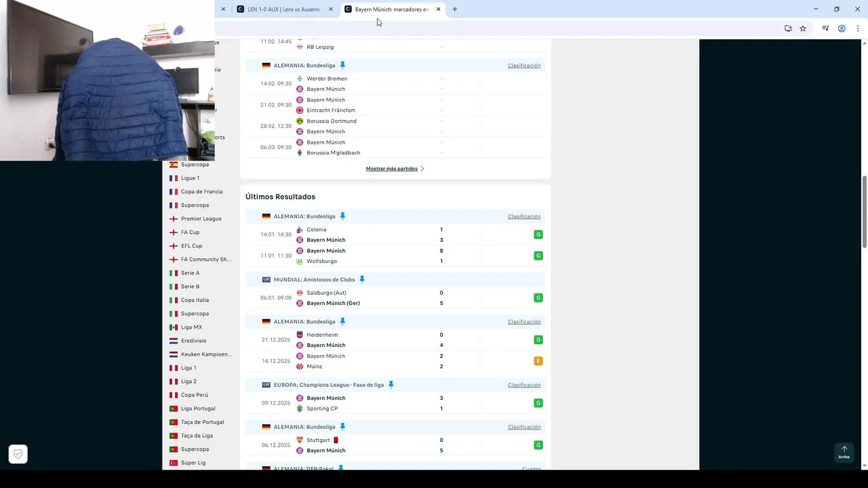Switch to LEN 1-0 AUX browser tab
Viewport: 868px width, 488px height.
pyautogui.click(x=283, y=9)
